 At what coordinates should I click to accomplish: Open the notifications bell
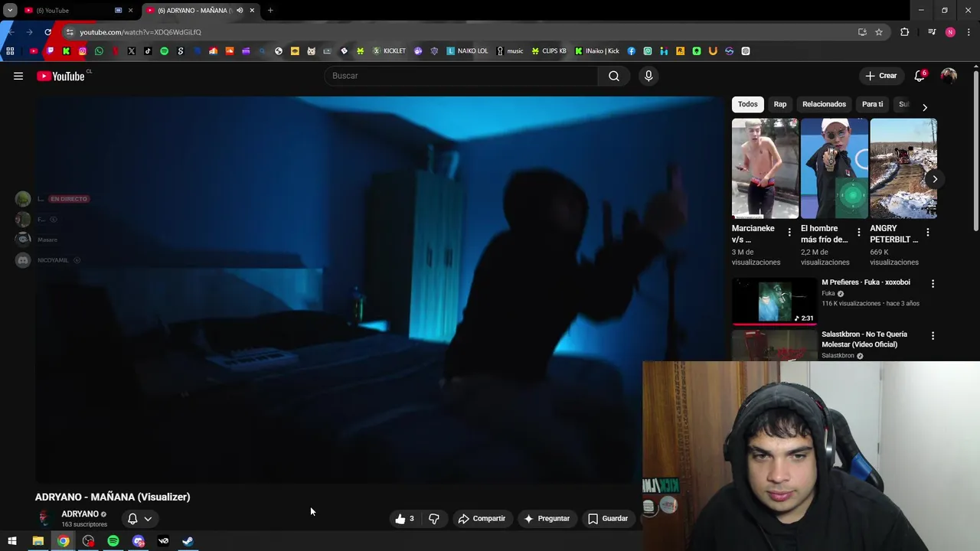coord(920,76)
